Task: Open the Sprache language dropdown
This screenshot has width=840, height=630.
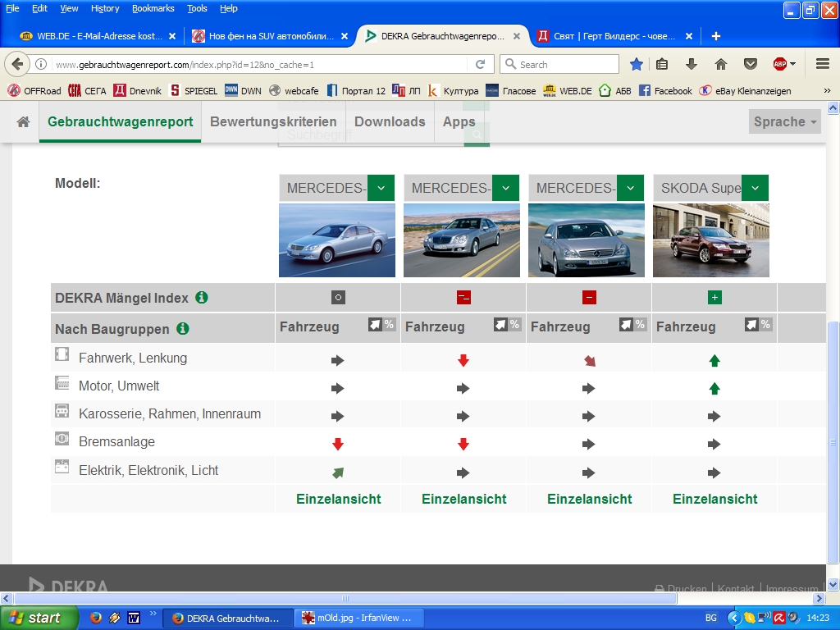Action: [786, 121]
